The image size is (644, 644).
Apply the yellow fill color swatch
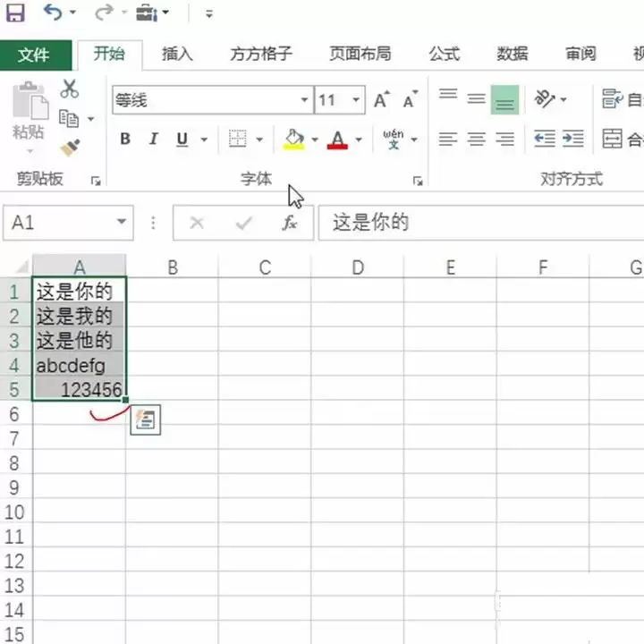click(x=293, y=140)
